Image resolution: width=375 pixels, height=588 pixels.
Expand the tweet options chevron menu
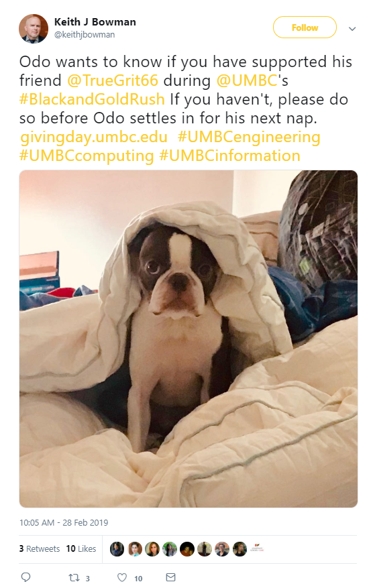coord(352,29)
